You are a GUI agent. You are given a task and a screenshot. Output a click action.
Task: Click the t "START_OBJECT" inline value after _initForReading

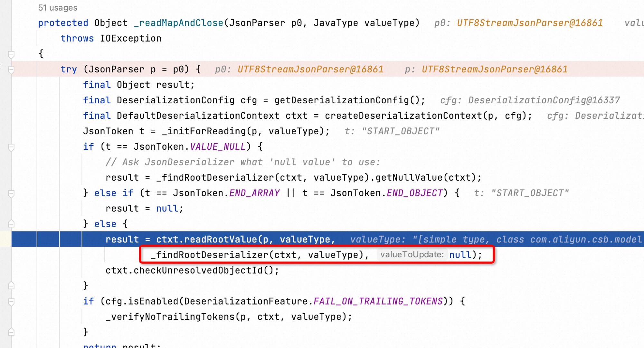pyautogui.click(x=392, y=131)
